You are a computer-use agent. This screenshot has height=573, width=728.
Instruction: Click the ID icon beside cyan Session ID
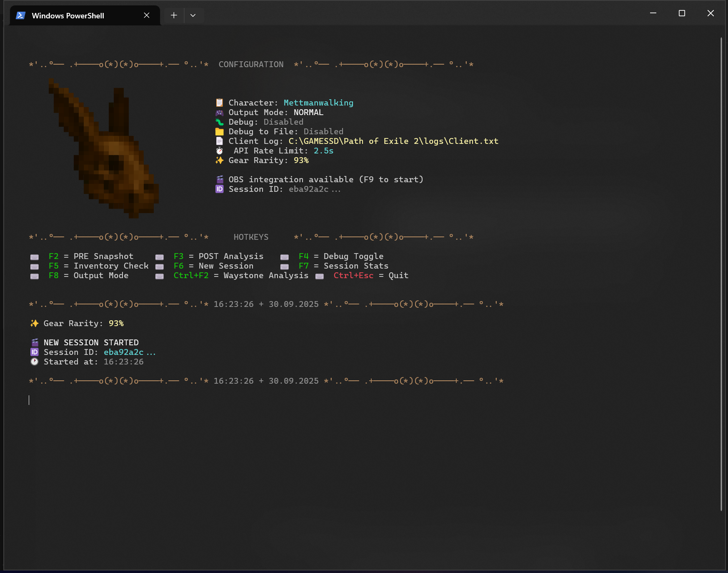[x=35, y=352]
